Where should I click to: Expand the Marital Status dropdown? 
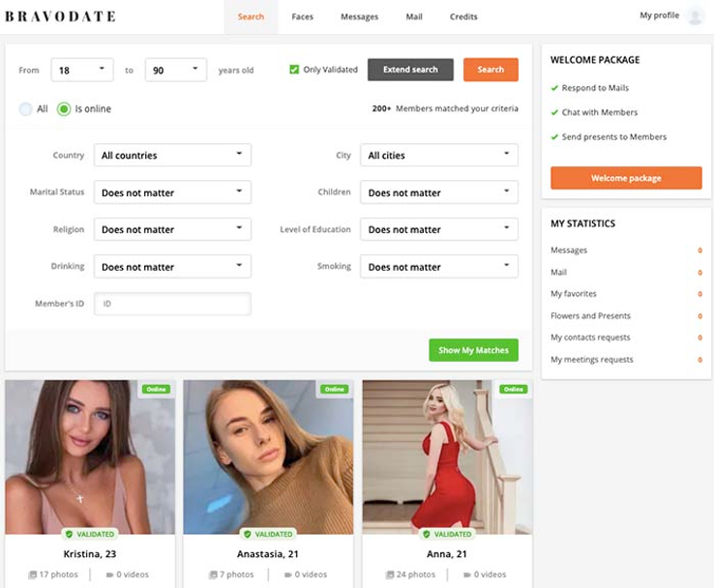[172, 192]
